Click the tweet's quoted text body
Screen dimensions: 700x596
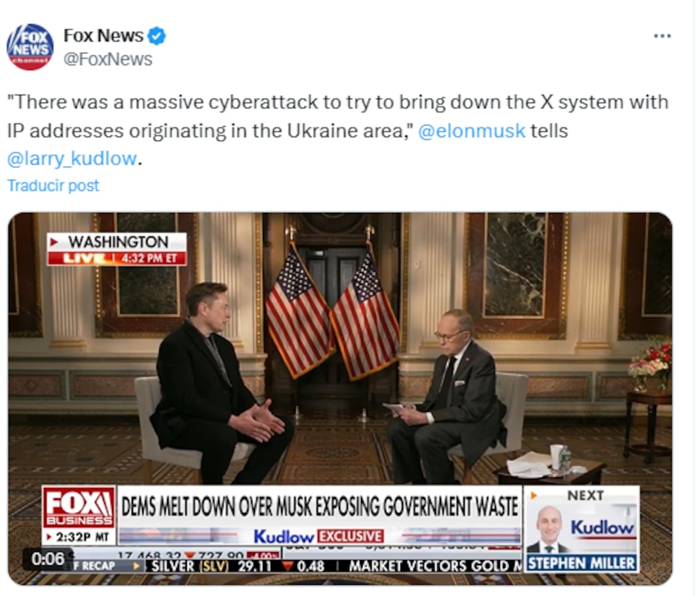click(x=337, y=130)
